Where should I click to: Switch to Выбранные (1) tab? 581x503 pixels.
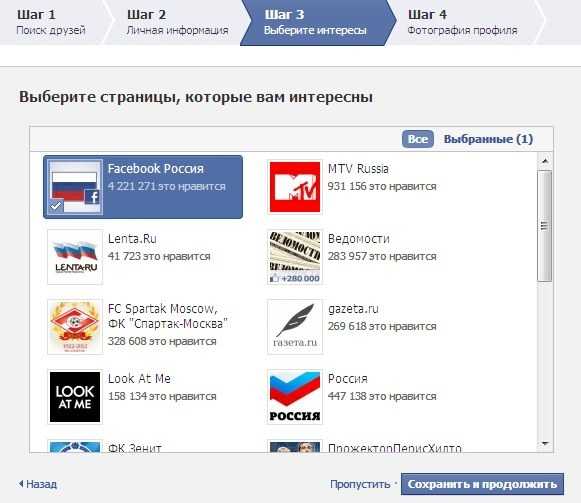point(488,139)
